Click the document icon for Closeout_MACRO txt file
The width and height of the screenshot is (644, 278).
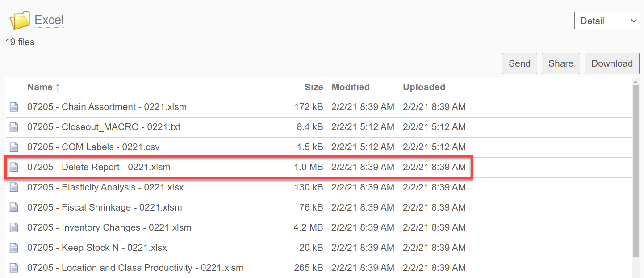click(x=14, y=127)
